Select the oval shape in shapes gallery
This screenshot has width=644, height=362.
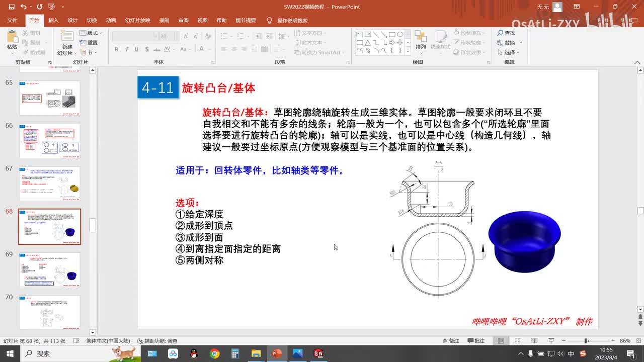[400, 35]
